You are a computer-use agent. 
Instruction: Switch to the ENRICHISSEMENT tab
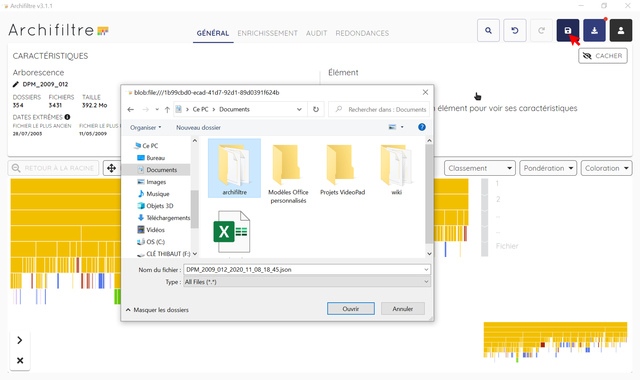pyautogui.click(x=267, y=33)
